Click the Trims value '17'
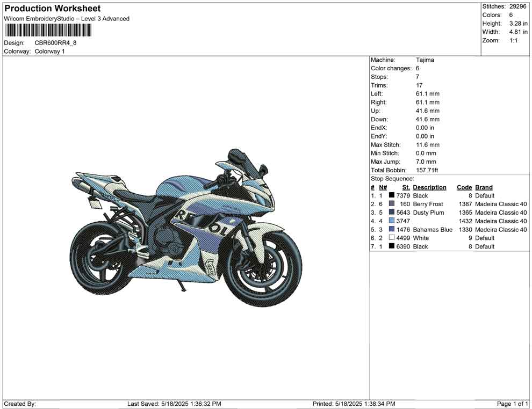The height and width of the screenshot is (409, 532). pos(419,85)
